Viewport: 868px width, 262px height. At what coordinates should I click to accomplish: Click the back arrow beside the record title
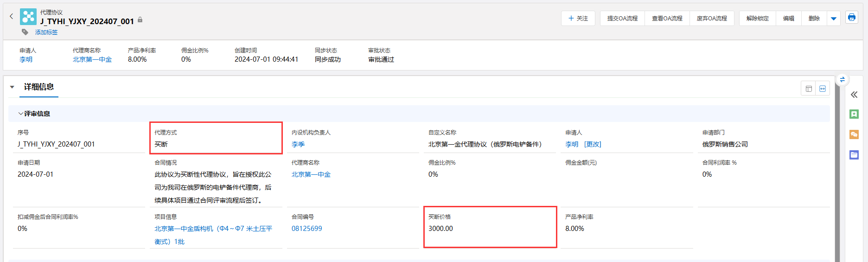click(11, 16)
